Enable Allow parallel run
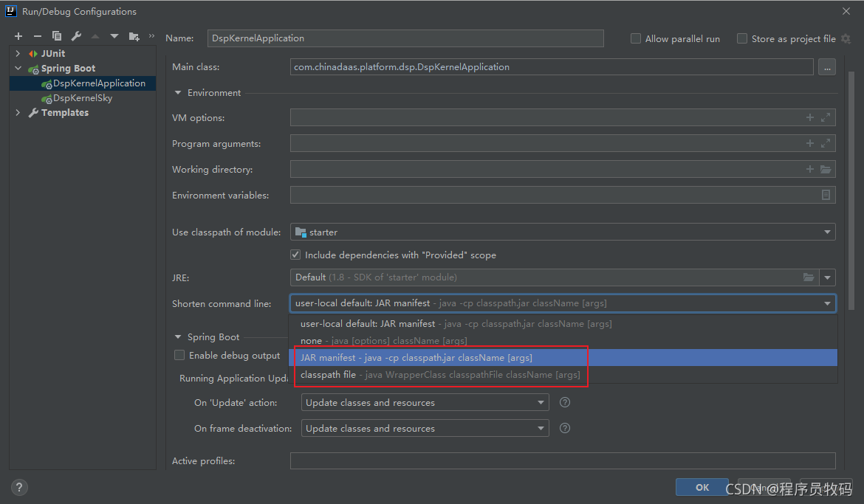This screenshot has height=504, width=864. pyautogui.click(x=636, y=38)
